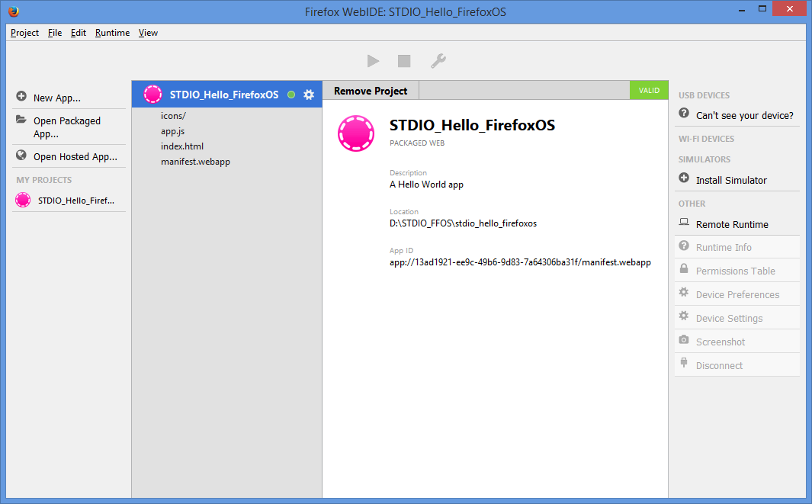Click gear icon beside Device Settings
The image size is (812, 504).
pyautogui.click(x=684, y=316)
